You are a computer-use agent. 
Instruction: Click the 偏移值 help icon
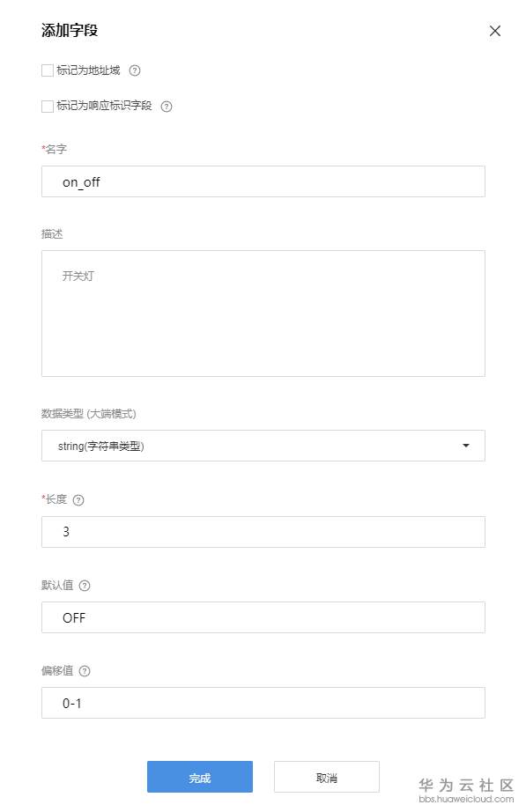click(85, 671)
